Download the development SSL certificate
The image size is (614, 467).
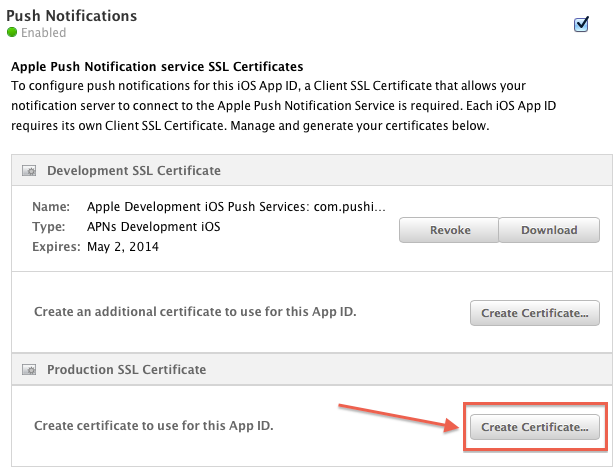click(x=549, y=230)
